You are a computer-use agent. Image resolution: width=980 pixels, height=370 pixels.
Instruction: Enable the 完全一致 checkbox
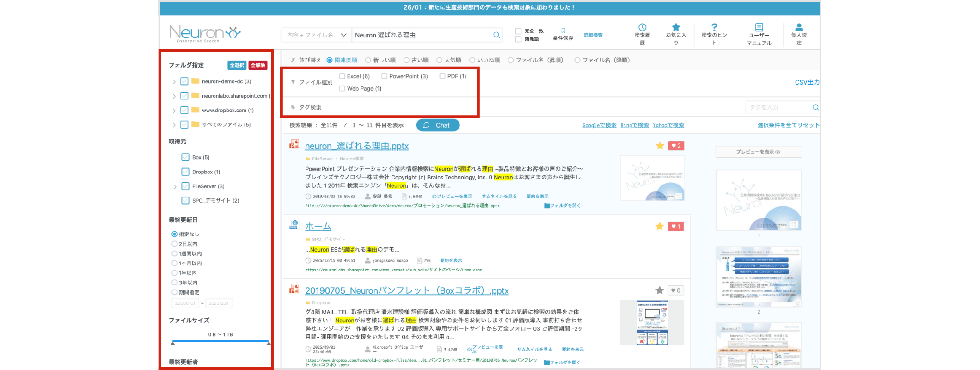(x=518, y=31)
